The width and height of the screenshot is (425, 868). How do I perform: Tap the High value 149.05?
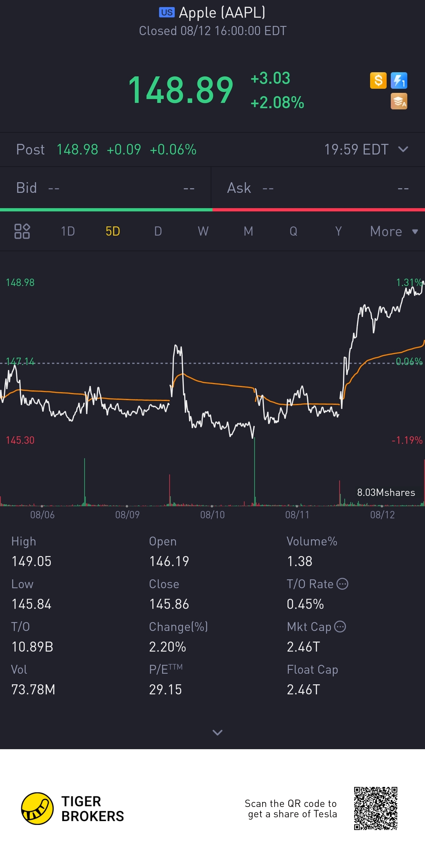click(x=31, y=561)
